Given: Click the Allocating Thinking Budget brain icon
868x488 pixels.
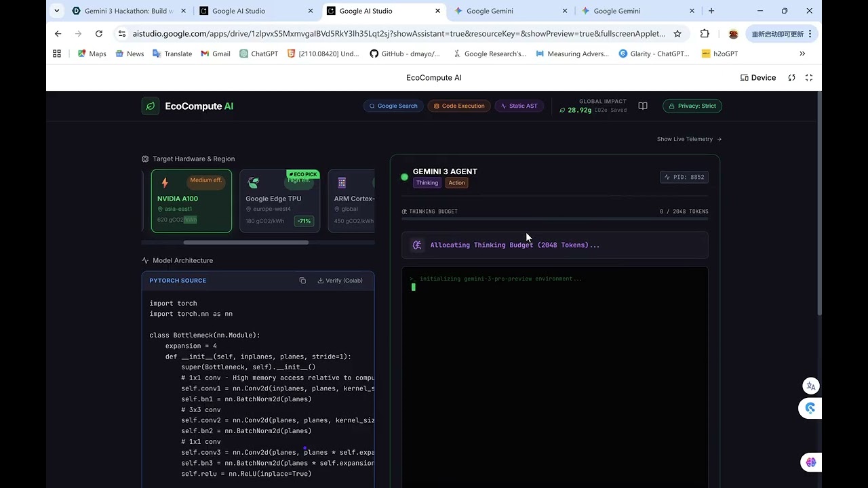Looking at the screenshot, I should coord(417,245).
